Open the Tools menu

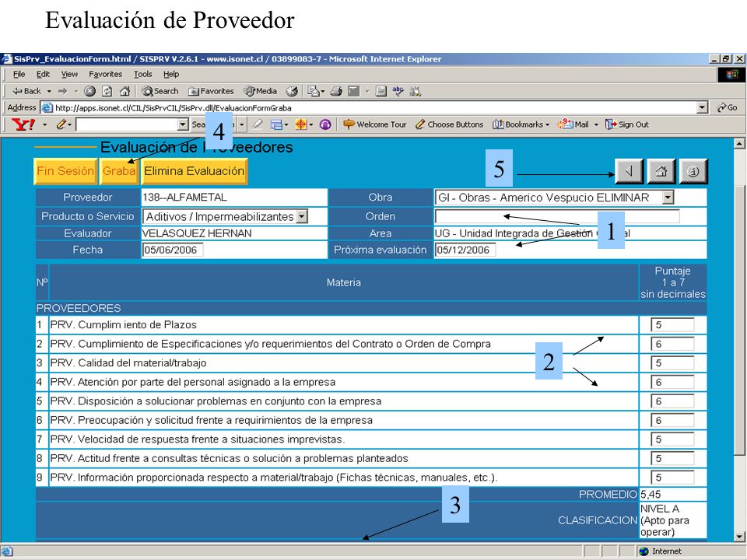tap(142, 75)
